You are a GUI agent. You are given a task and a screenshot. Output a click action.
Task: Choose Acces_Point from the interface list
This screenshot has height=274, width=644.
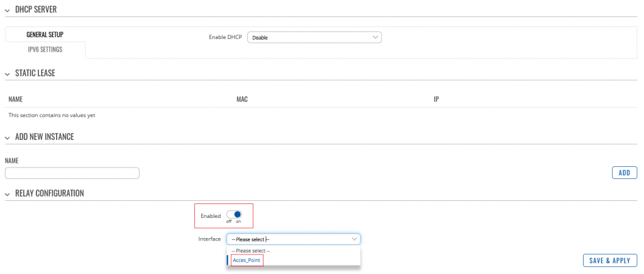point(247,260)
